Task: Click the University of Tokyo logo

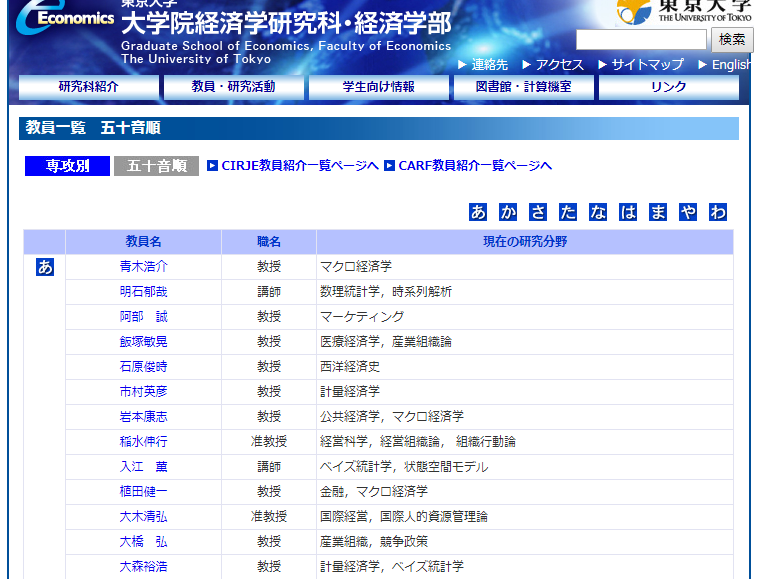Action: point(684,12)
